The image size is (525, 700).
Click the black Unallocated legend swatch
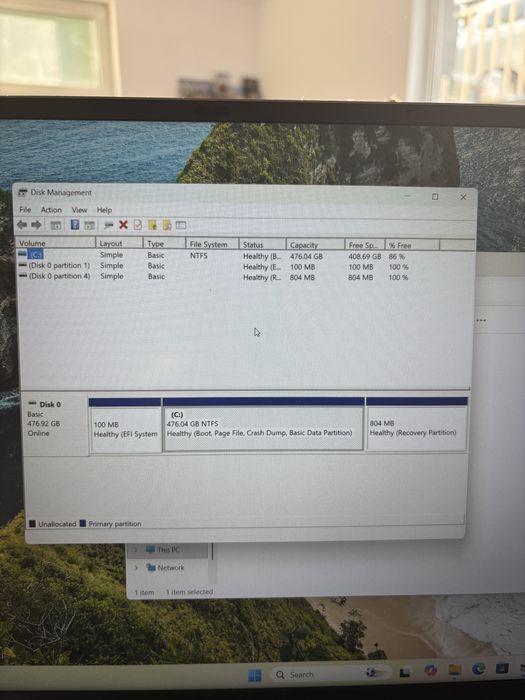click(x=32, y=523)
